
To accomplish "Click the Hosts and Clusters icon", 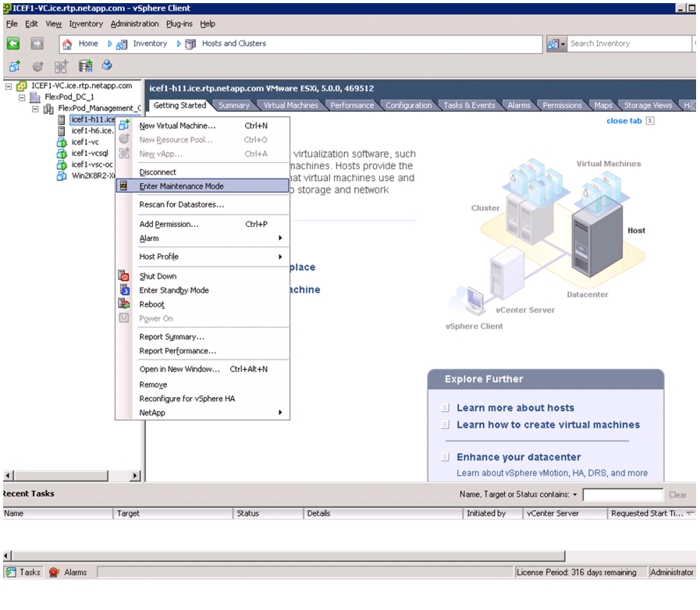I will [x=190, y=44].
